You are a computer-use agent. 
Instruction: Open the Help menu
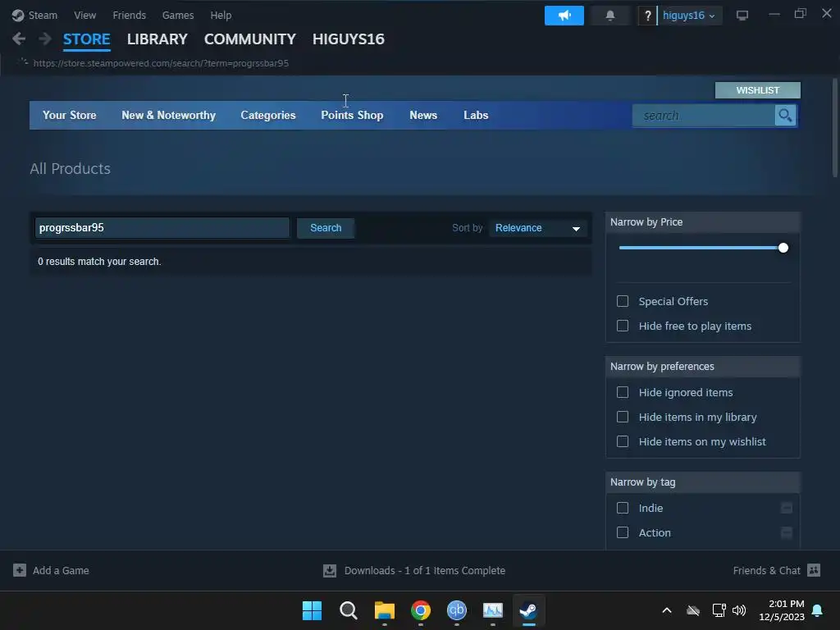(221, 16)
